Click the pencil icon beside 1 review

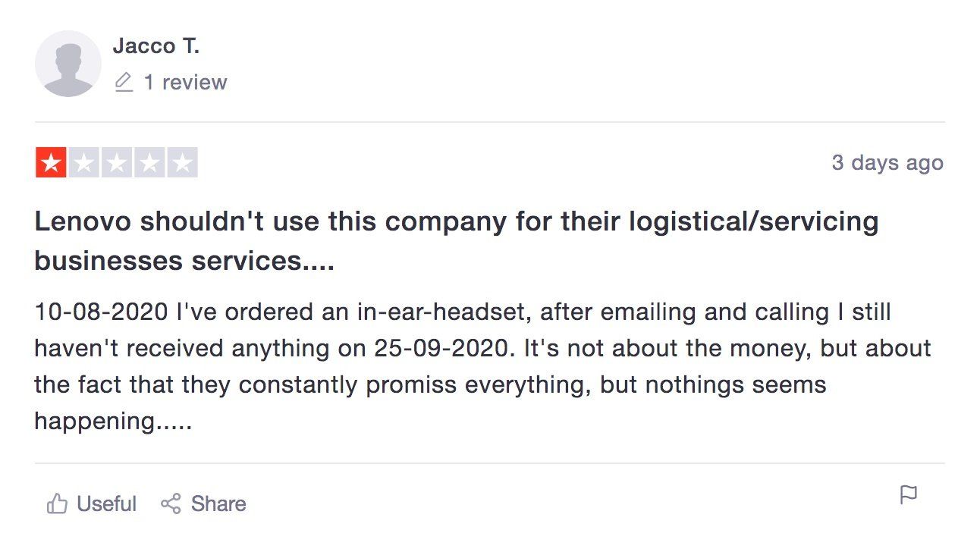[124, 82]
